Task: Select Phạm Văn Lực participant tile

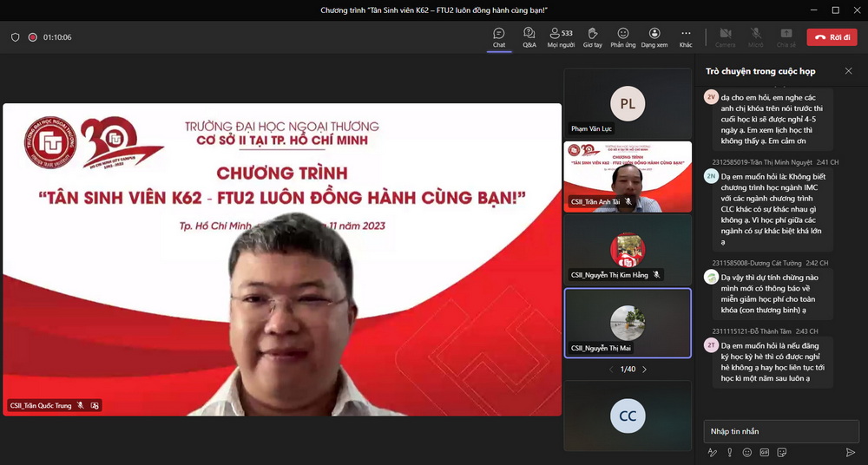Action: point(628,103)
